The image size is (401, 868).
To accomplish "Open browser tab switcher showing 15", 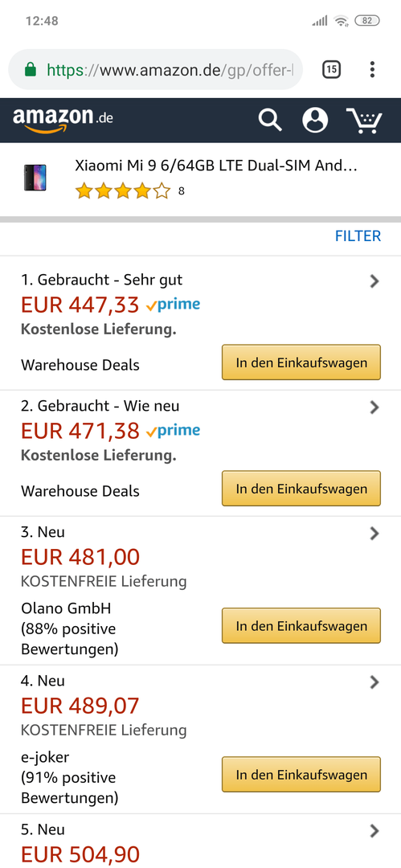I will pos(331,69).
